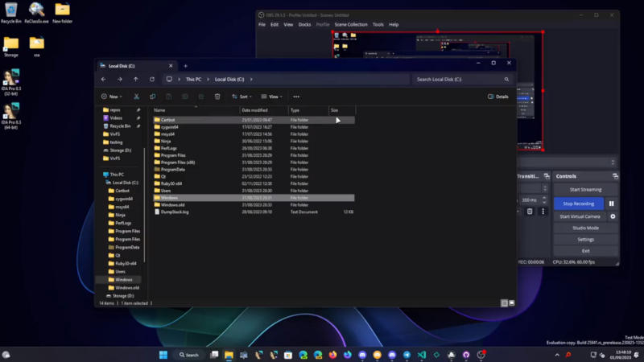Viewport: 644px width, 362px height.
Task: Enable Studio Mode in OBS controls
Action: [585, 228]
